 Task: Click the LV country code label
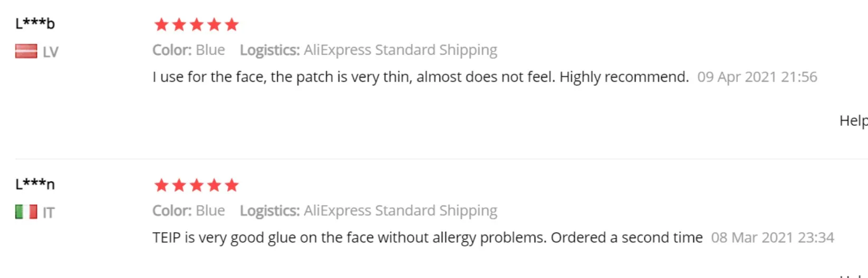click(x=51, y=52)
